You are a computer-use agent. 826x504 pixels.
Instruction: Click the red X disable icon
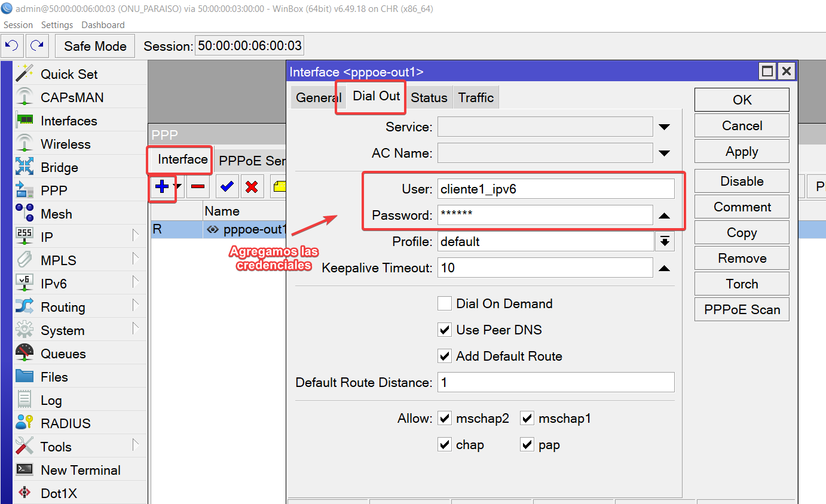[x=252, y=187]
